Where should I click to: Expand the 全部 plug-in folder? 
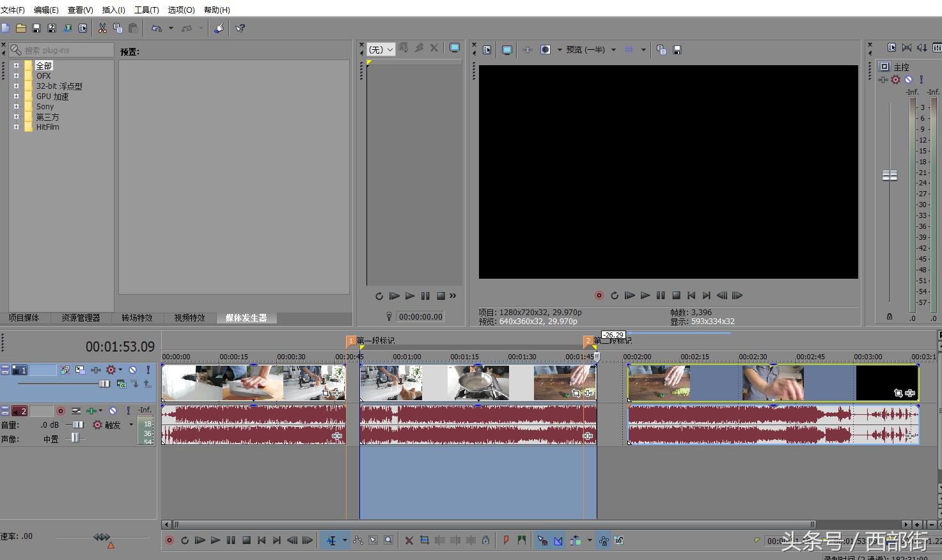16,65
